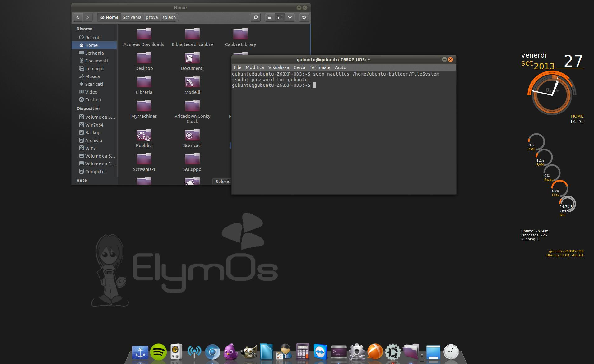
Task: Click the terminal window title bar
Action: click(x=333, y=59)
